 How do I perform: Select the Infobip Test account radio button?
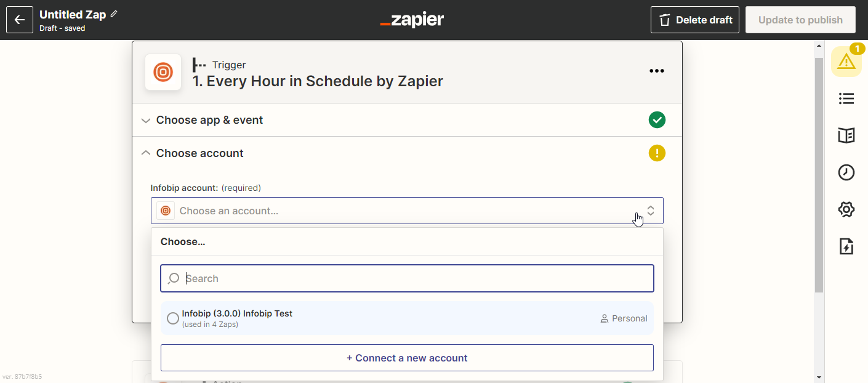click(173, 318)
